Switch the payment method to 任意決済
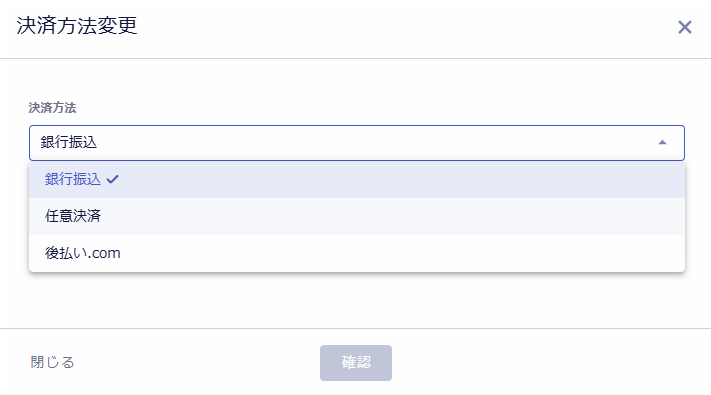 click(357, 216)
